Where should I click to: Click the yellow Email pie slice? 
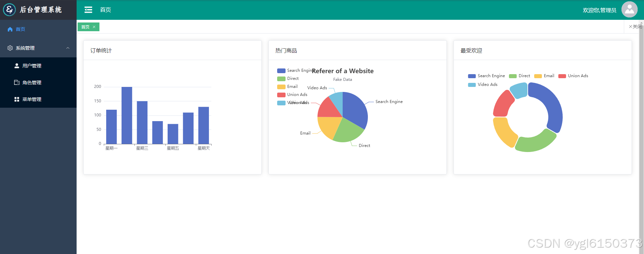pyautogui.click(x=329, y=126)
